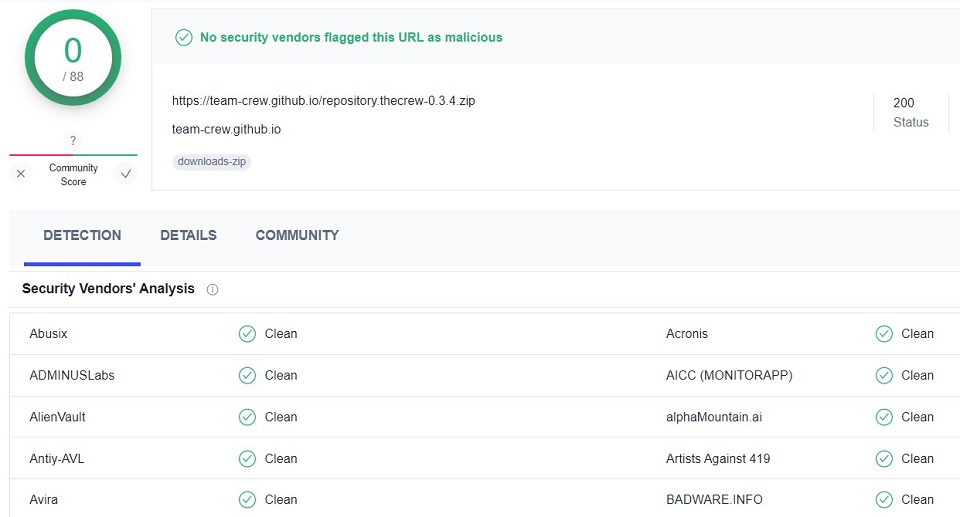
Task: Click the community score downvote X icon
Action: [21, 174]
